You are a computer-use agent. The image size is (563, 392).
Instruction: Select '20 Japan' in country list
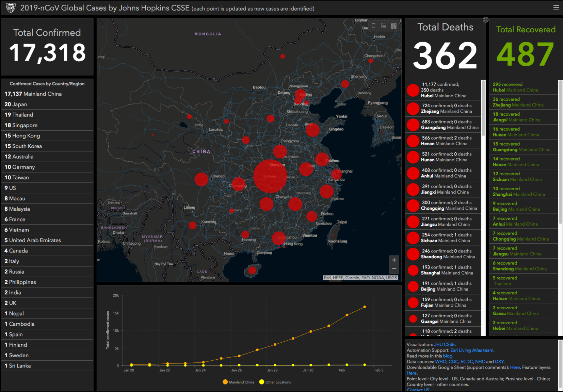point(47,104)
